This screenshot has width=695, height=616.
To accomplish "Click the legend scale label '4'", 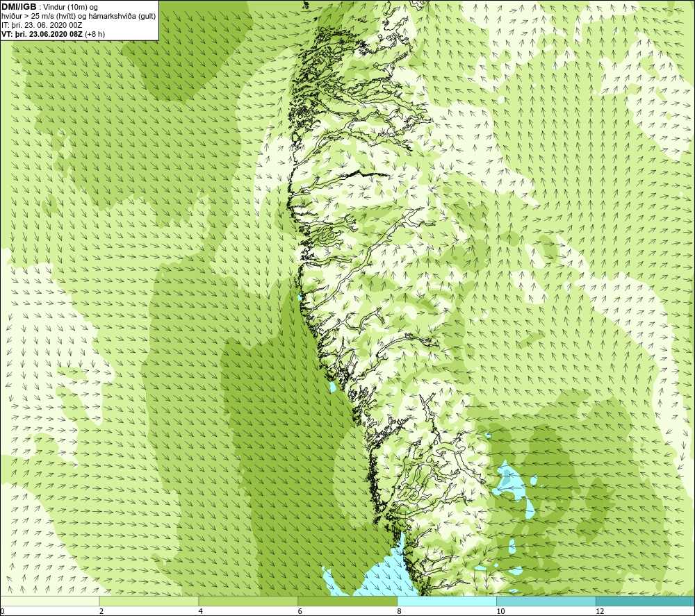I will (x=201, y=611).
